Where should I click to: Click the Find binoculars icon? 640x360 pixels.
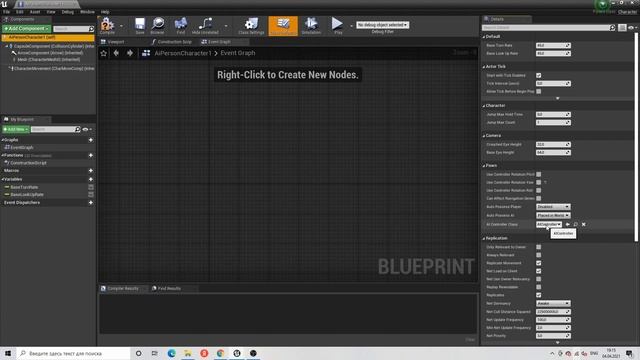(x=180, y=24)
